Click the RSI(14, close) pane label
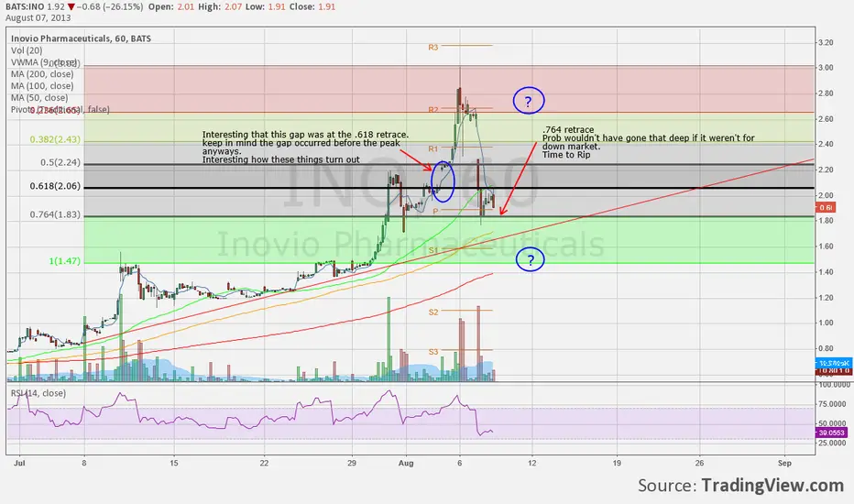Image resolution: width=854 pixels, height=504 pixels. [x=38, y=393]
